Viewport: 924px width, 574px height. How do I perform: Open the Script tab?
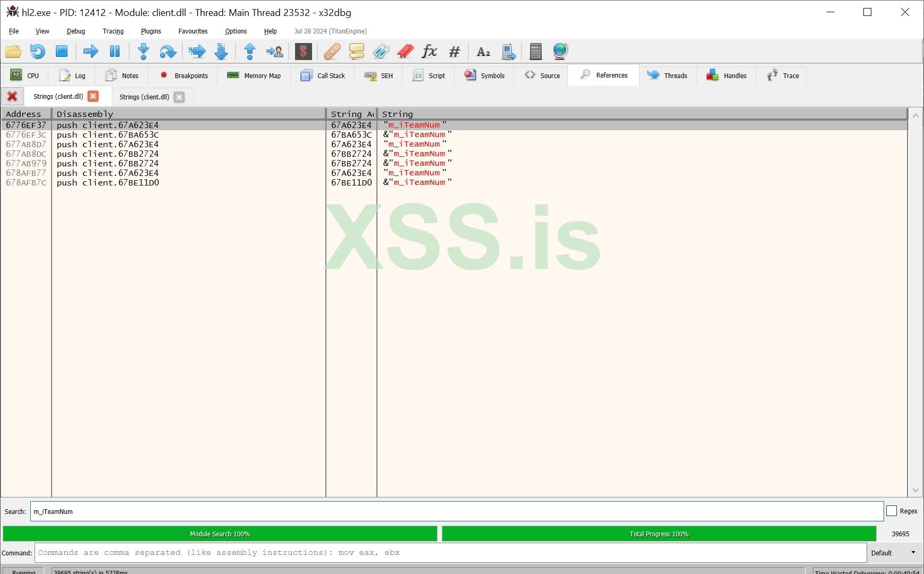point(429,75)
